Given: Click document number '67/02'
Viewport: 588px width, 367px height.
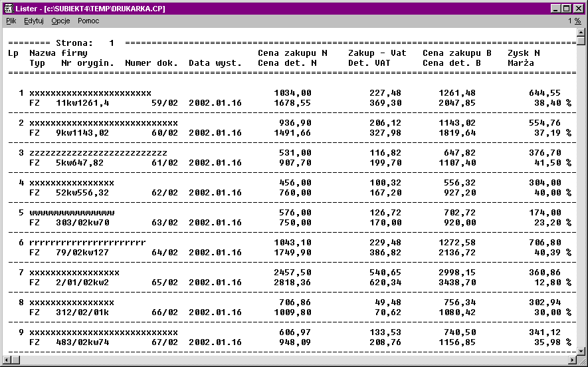Looking at the screenshot, I should pos(165,342).
